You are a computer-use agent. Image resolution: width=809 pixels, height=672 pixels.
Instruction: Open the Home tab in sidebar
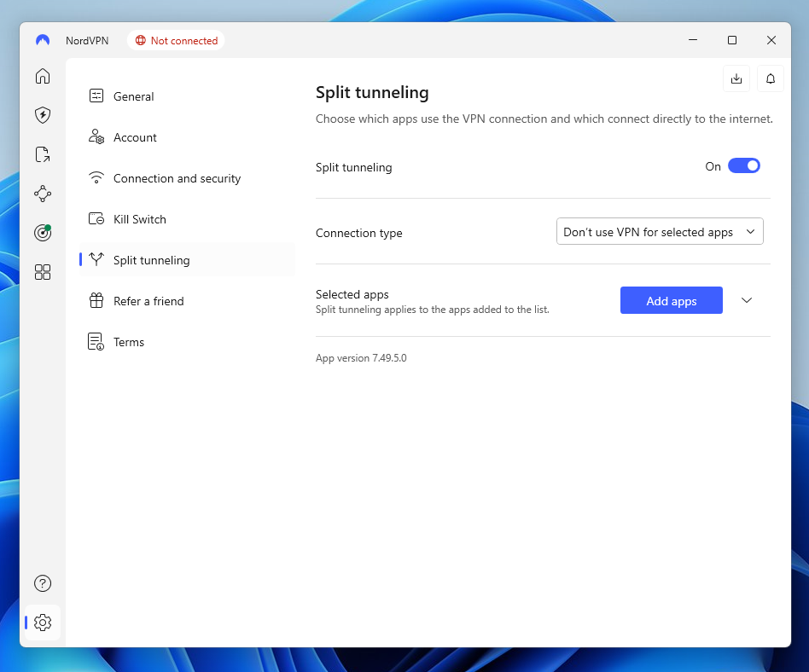click(x=43, y=76)
